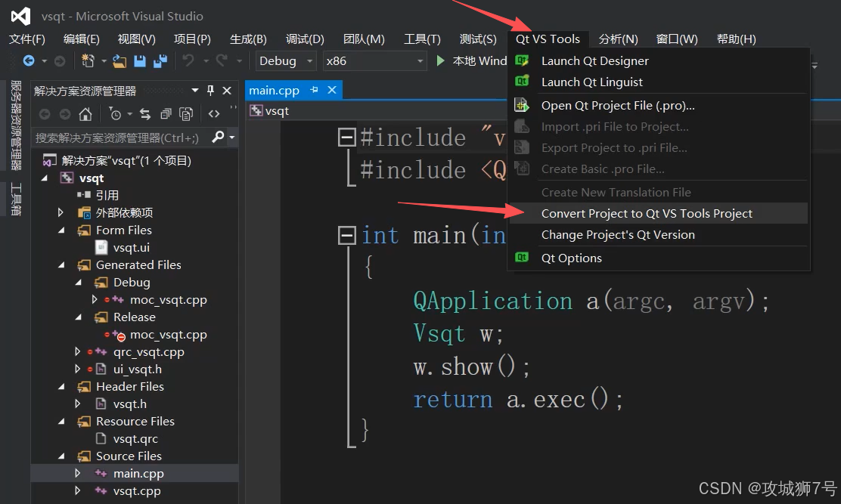Click the Solution Explorer back arrow icon
841x504 pixels.
pos(45,114)
